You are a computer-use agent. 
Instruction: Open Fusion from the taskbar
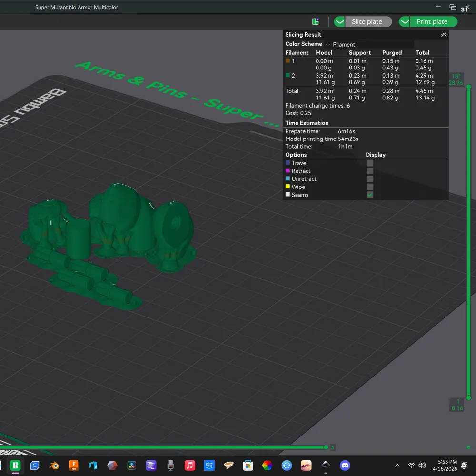point(73,465)
